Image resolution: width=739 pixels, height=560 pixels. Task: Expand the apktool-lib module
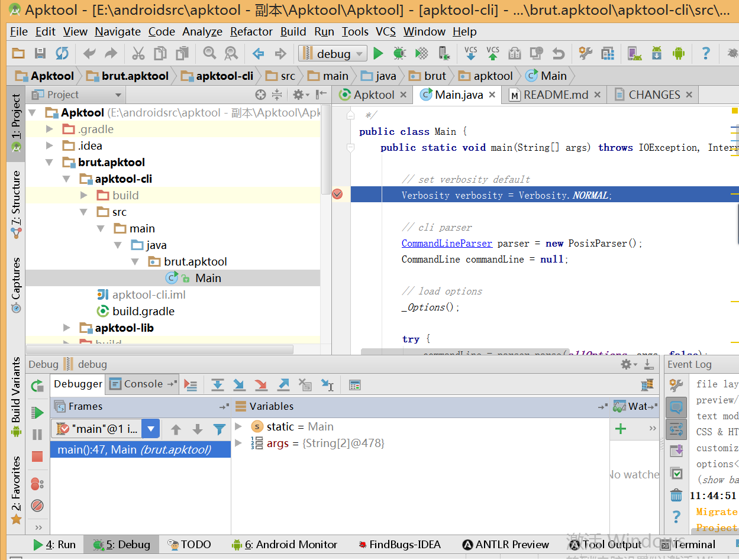[x=67, y=328]
